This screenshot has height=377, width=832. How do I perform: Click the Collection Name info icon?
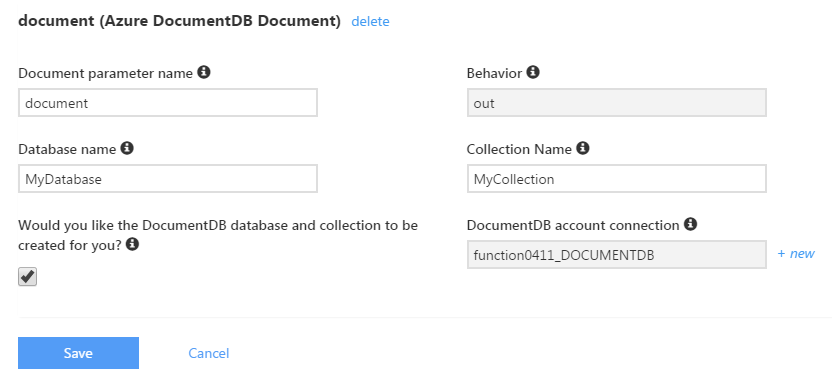(x=583, y=148)
